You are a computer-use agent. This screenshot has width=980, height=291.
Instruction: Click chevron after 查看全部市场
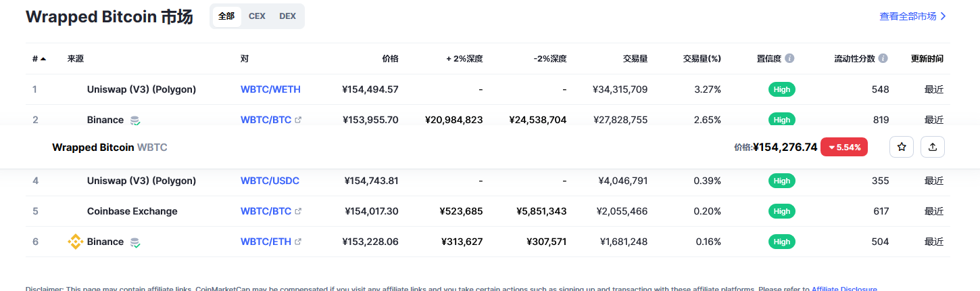(x=944, y=16)
